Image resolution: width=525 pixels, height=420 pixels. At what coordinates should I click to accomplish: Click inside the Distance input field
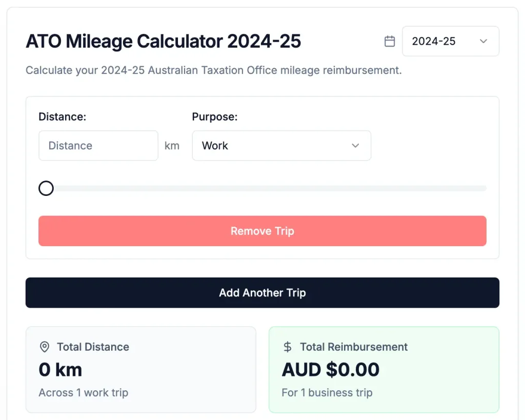point(98,146)
